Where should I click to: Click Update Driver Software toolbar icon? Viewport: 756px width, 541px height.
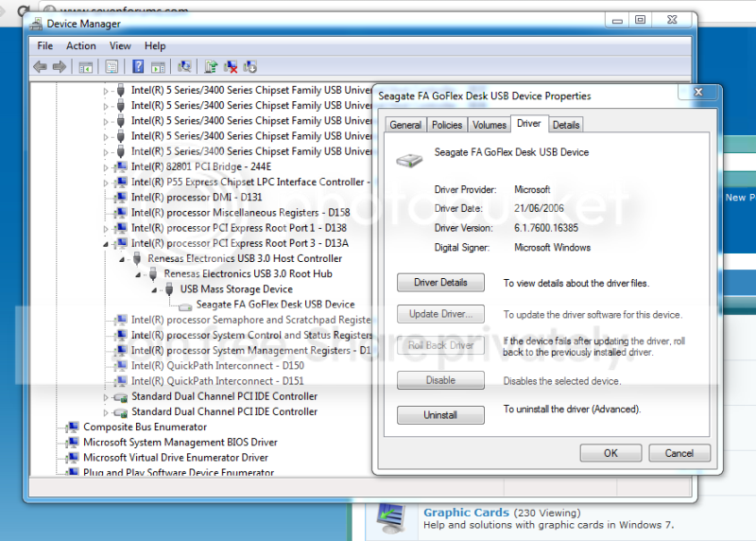[211, 66]
